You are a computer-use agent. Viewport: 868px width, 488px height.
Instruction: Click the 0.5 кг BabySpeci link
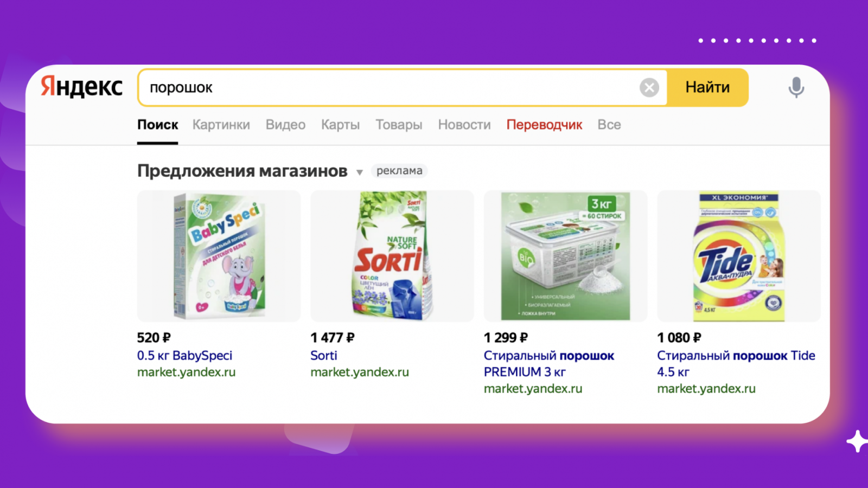tap(184, 356)
